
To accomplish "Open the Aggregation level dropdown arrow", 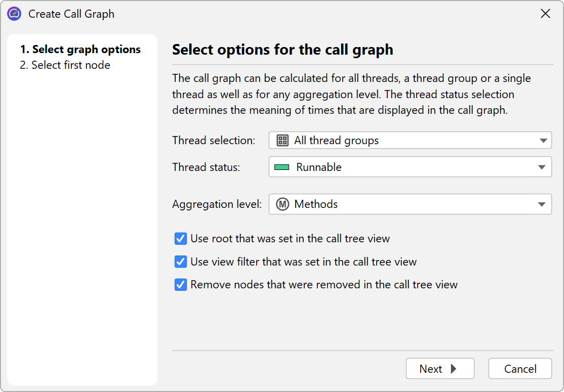I will coord(542,204).
